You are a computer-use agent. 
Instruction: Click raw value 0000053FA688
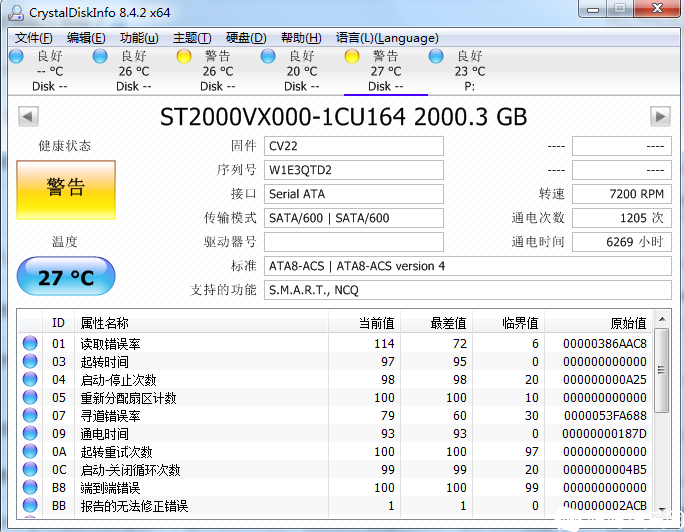(605, 416)
